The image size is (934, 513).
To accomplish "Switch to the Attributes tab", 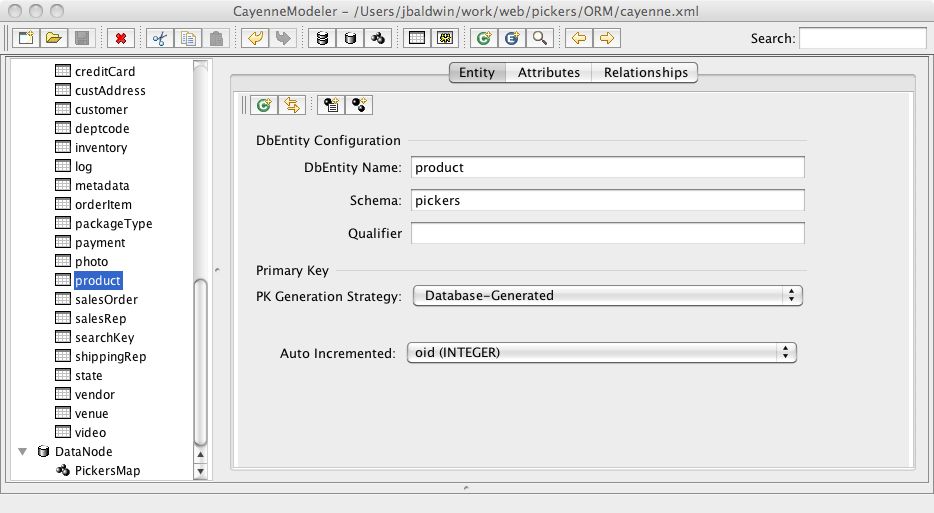I will [x=548, y=72].
